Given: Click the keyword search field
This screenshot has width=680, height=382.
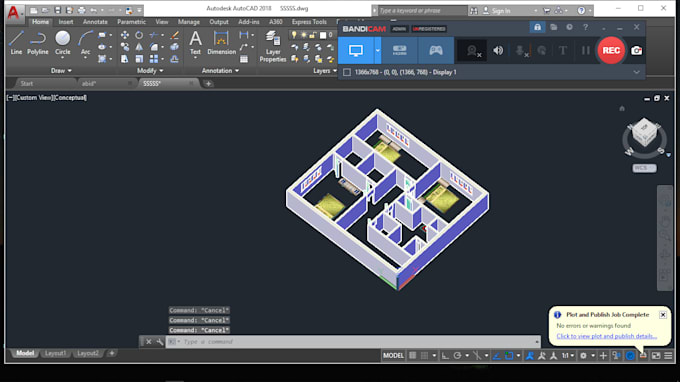Looking at the screenshot, I should coord(422,10).
